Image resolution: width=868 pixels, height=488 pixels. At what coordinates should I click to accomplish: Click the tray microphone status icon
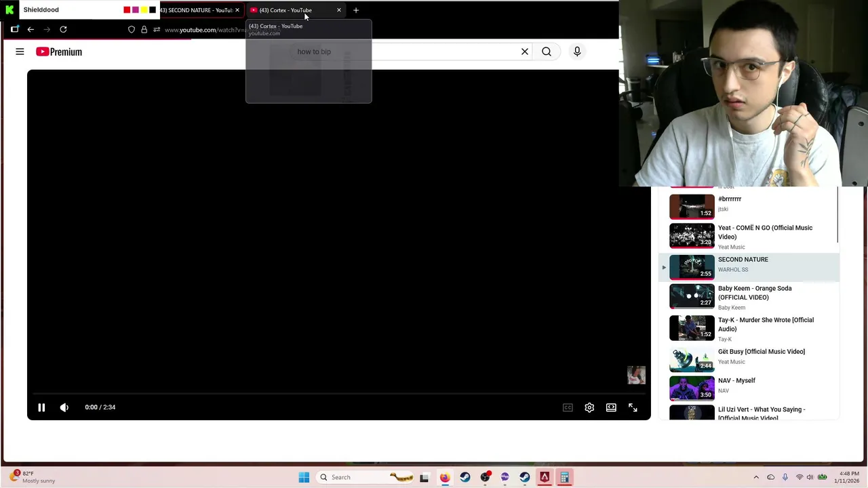(785, 477)
